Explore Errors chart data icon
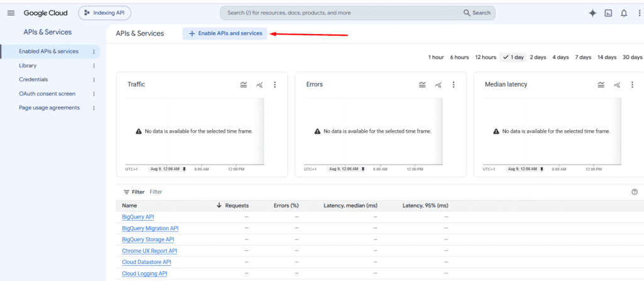Viewport: 644px width, 281px height. click(x=438, y=85)
